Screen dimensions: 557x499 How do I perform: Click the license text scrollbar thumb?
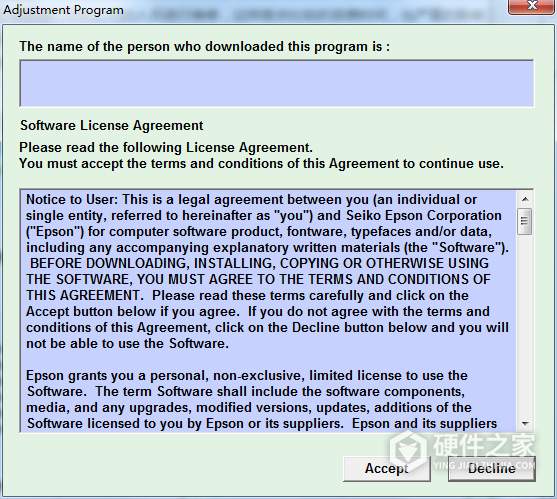[x=525, y=222]
